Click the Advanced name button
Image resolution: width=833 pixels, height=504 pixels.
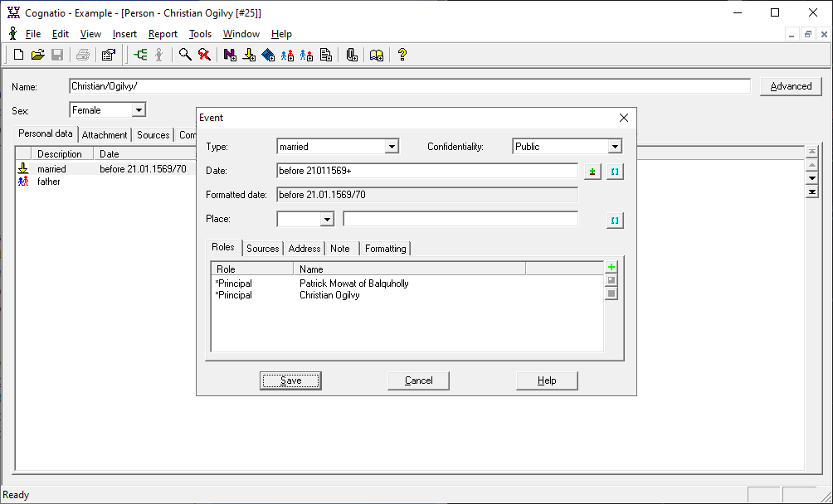click(791, 86)
